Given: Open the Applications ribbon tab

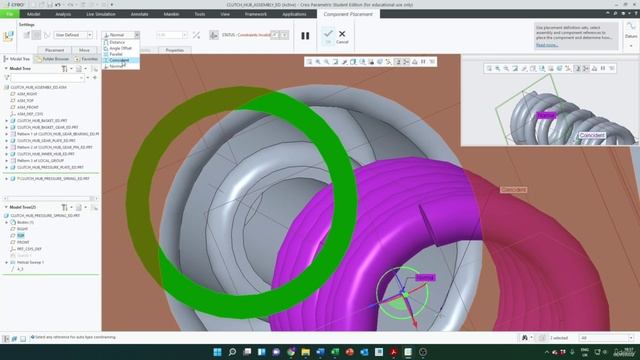Looking at the screenshot, I should [x=294, y=14].
